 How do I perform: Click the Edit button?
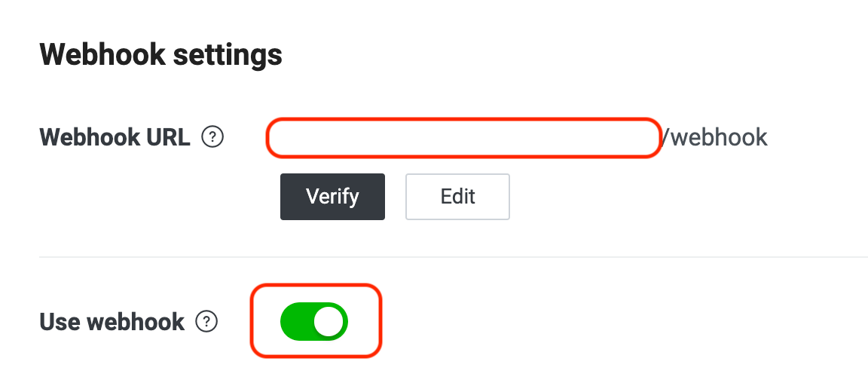coord(457,197)
